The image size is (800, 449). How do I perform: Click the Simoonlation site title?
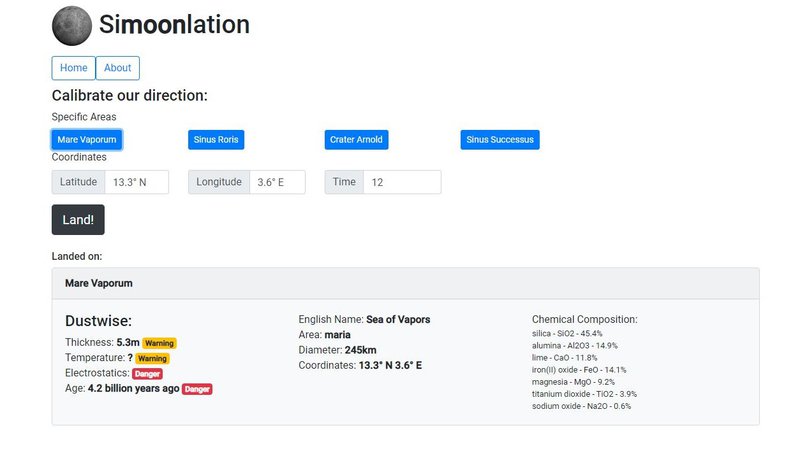point(174,25)
